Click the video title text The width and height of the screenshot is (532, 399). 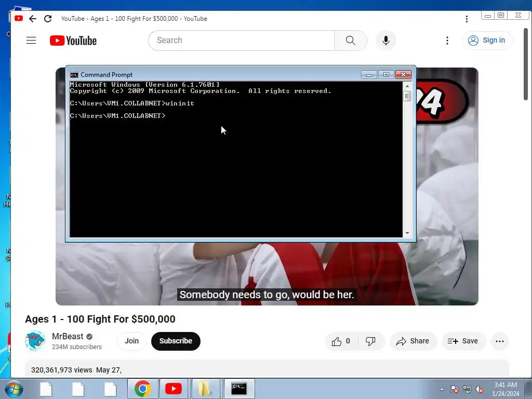point(100,320)
